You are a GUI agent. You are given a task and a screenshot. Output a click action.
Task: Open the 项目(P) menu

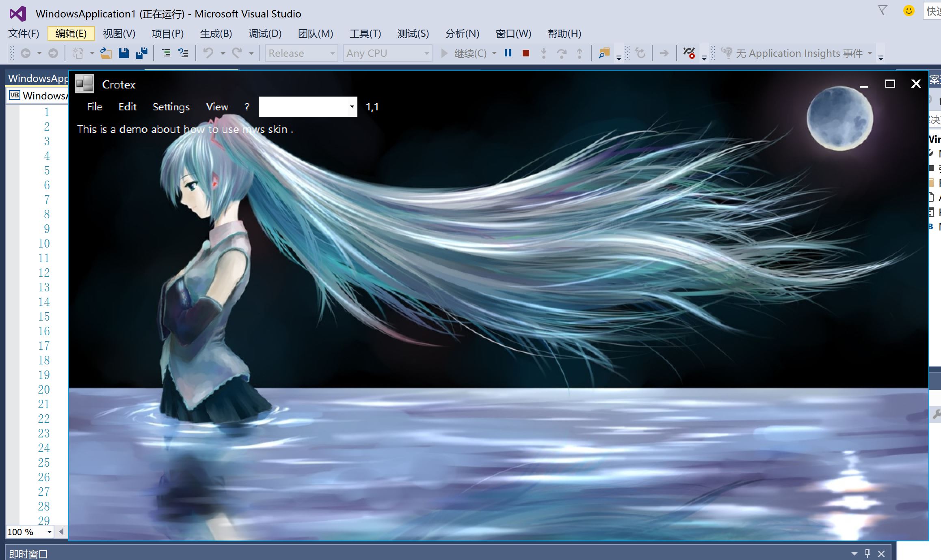pyautogui.click(x=167, y=33)
